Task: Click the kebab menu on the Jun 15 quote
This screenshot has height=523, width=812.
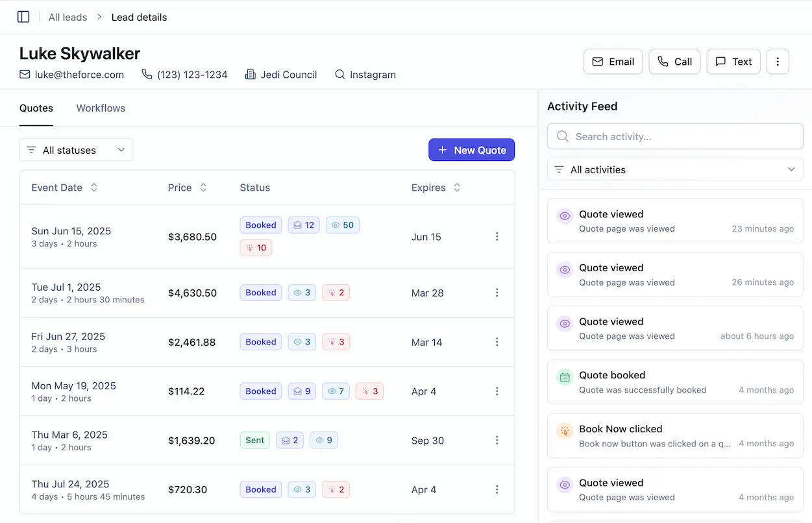Action: pyautogui.click(x=497, y=237)
